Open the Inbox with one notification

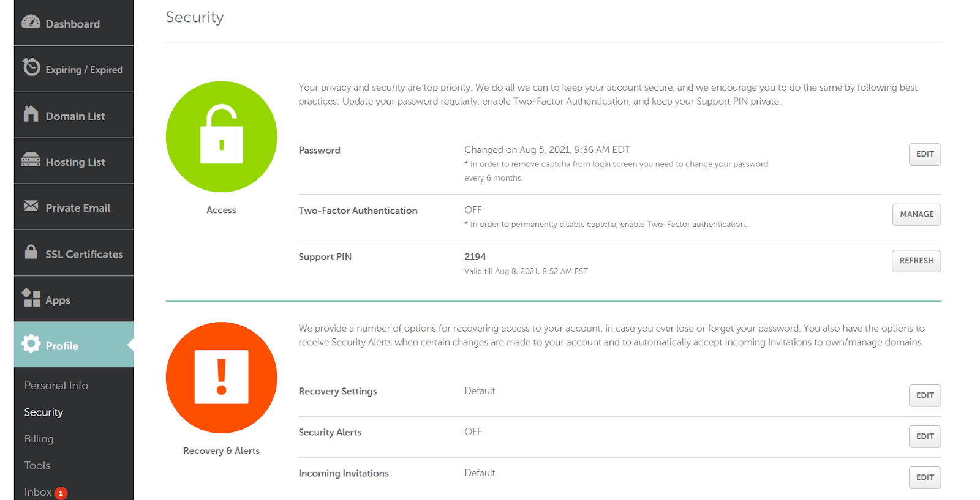[x=38, y=492]
